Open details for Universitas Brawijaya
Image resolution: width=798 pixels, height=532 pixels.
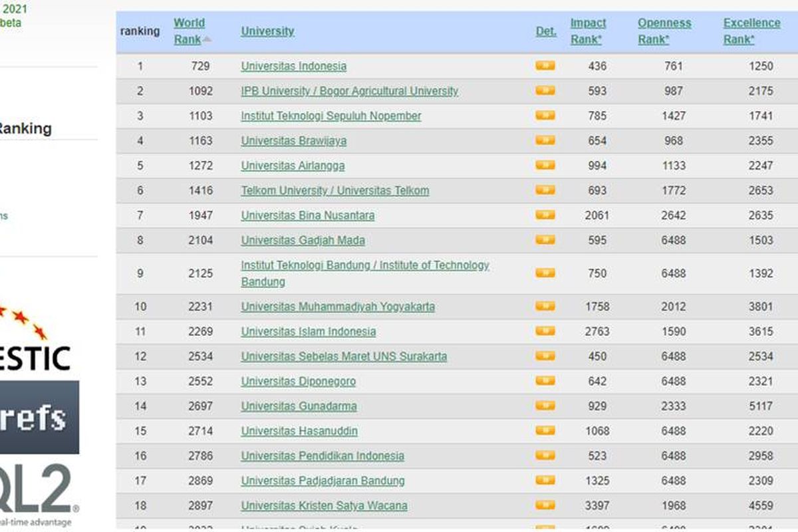545,140
